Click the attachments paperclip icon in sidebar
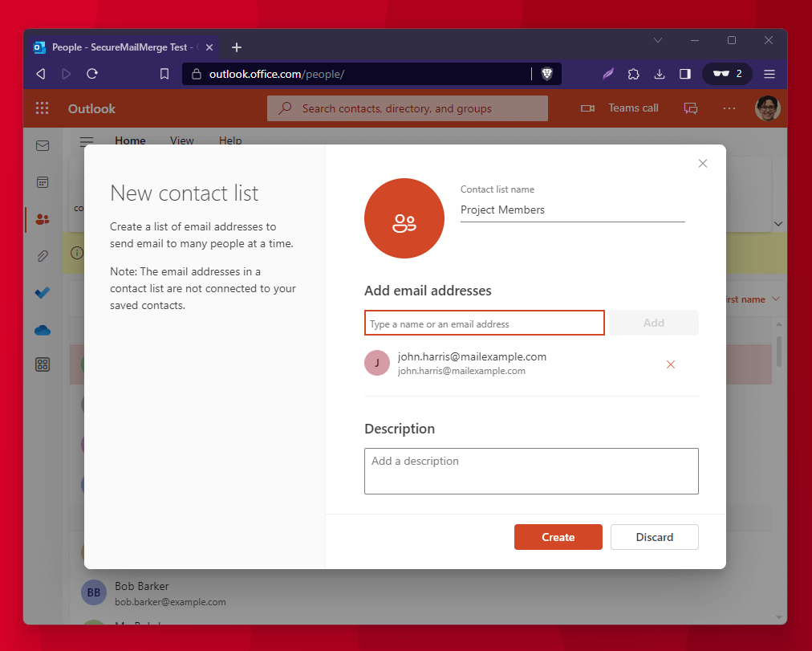Screen dimensions: 812x651 tap(43, 255)
